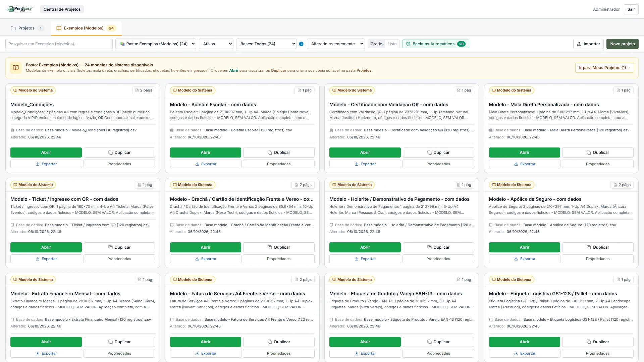Open Backups Automáticos
Viewport: 644px width, 362px height.
pyautogui.click(x=435, y=44)
